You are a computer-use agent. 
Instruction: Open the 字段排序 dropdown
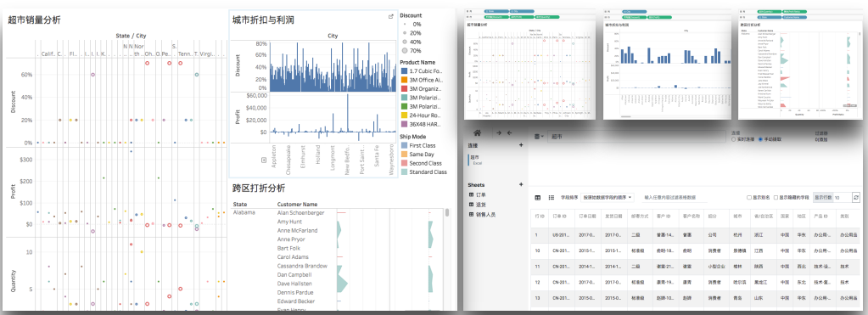click(608, 198)
